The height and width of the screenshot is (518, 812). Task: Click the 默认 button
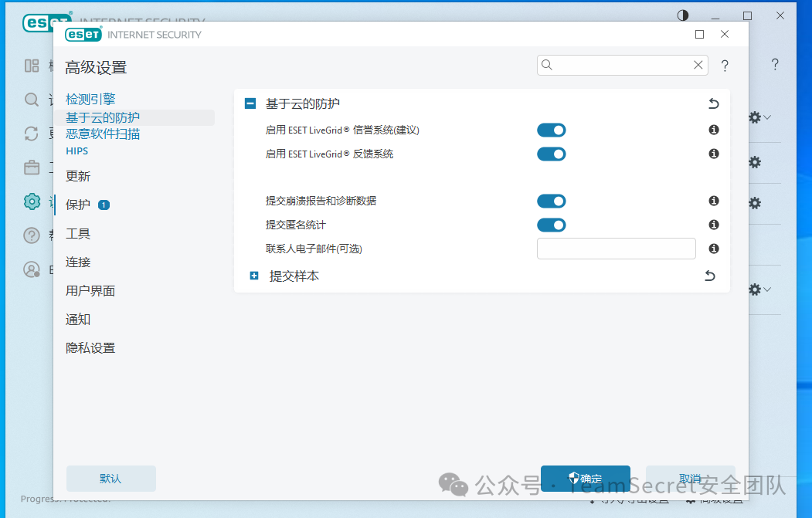[x=110, y=479]
